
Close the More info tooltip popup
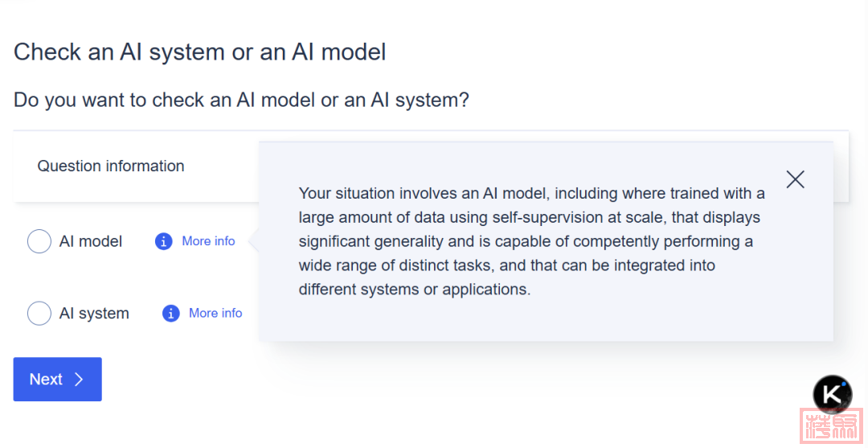[x=795, y=179]
